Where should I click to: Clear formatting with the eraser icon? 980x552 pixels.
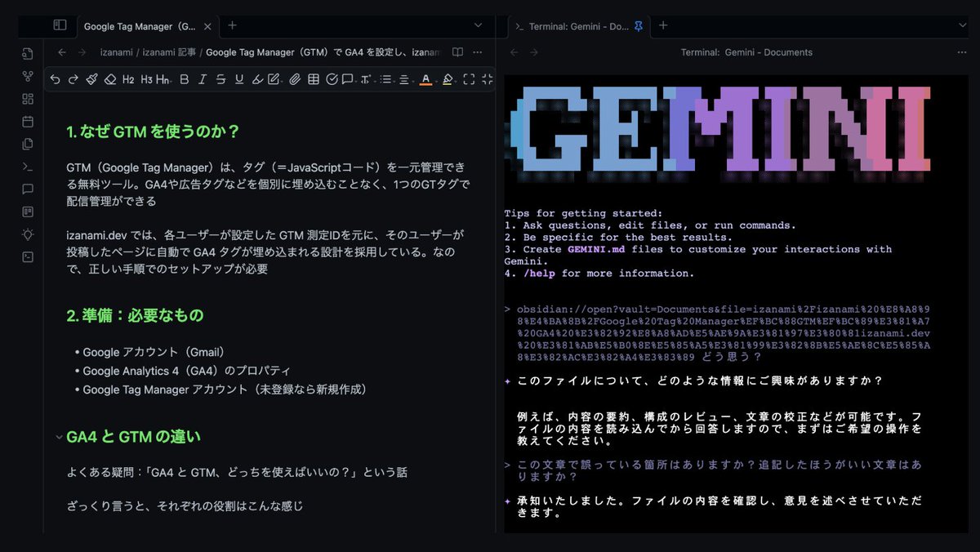[x=109, y=79]
